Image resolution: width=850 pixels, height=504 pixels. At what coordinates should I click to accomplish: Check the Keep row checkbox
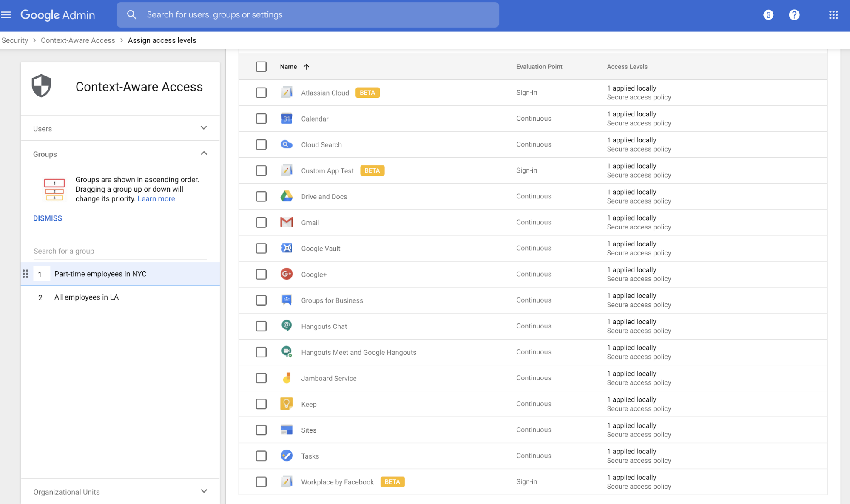point(261,404)
